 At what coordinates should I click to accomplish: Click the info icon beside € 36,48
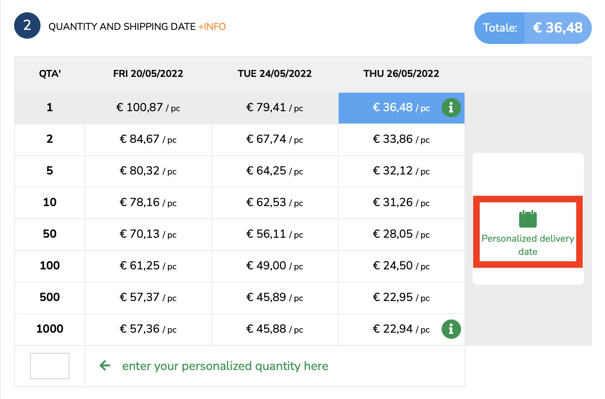pyautogui.click(x=451, y=108)
